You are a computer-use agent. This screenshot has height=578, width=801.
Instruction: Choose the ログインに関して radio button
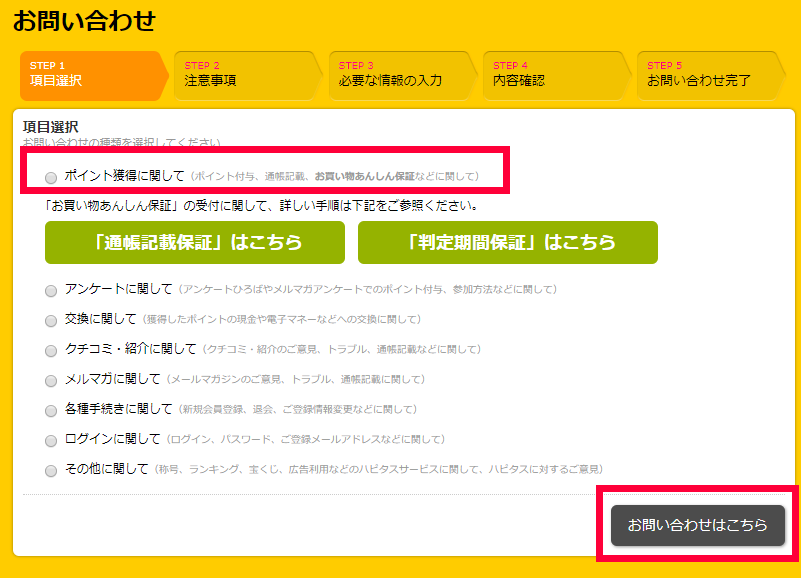(51, 441)
